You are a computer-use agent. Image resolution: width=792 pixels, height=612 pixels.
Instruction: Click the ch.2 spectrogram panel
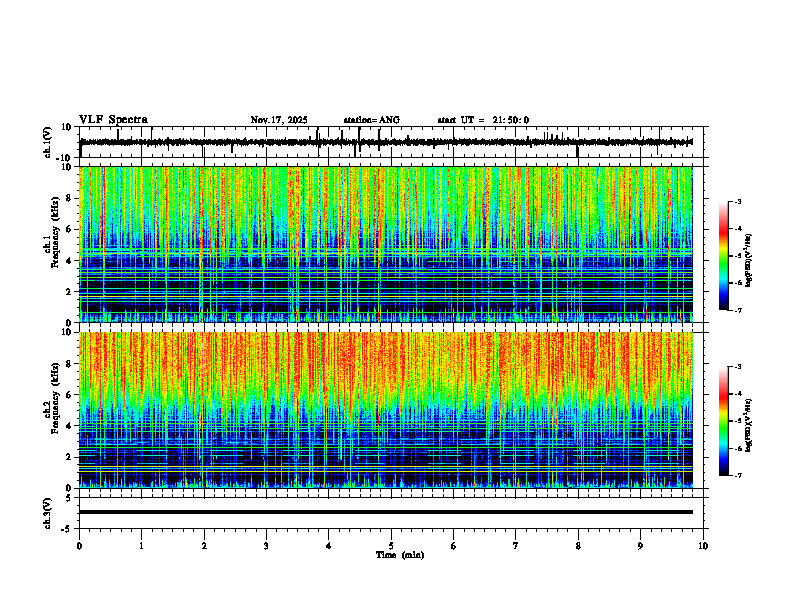coord(386,410)
